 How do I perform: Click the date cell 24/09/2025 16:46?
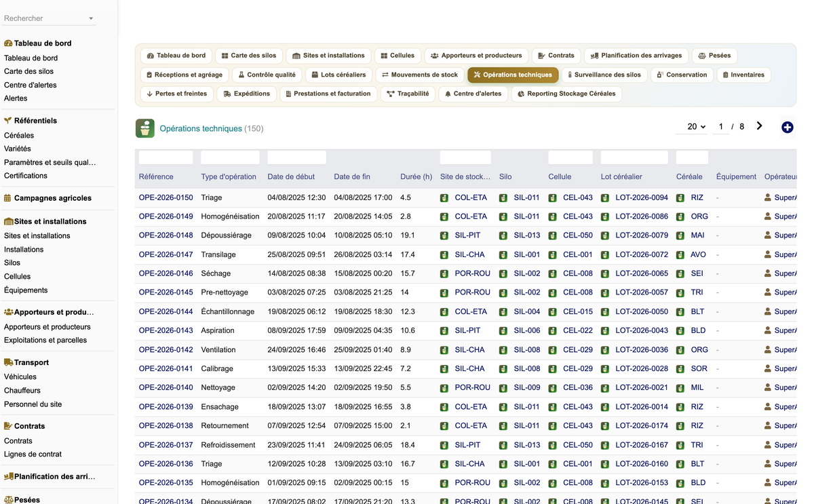[296, 349]
